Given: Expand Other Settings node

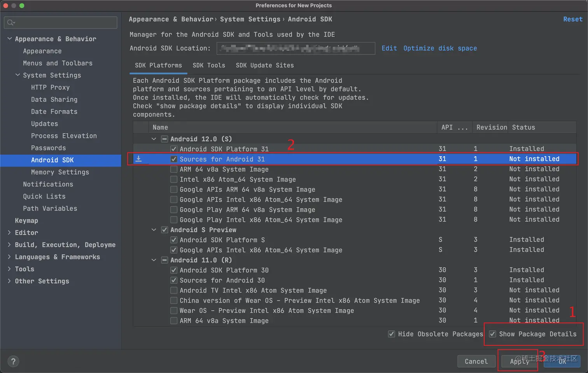Looking at the screenshot, I should (9, 281).
